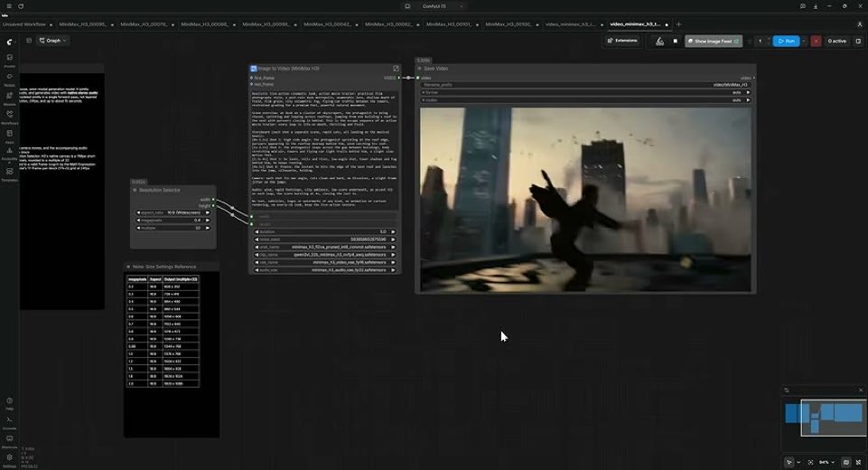Click the 0 active jobs button
The width and height of the screenshot is (868, 470).
click(836, 41)
